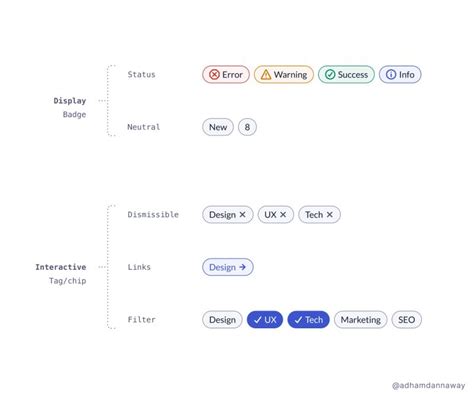Image resolution: width=474 pixels, height=394 pixels.
Task: Open the @adhamdannaway credit handle
Action: click(x=429, y=386)
